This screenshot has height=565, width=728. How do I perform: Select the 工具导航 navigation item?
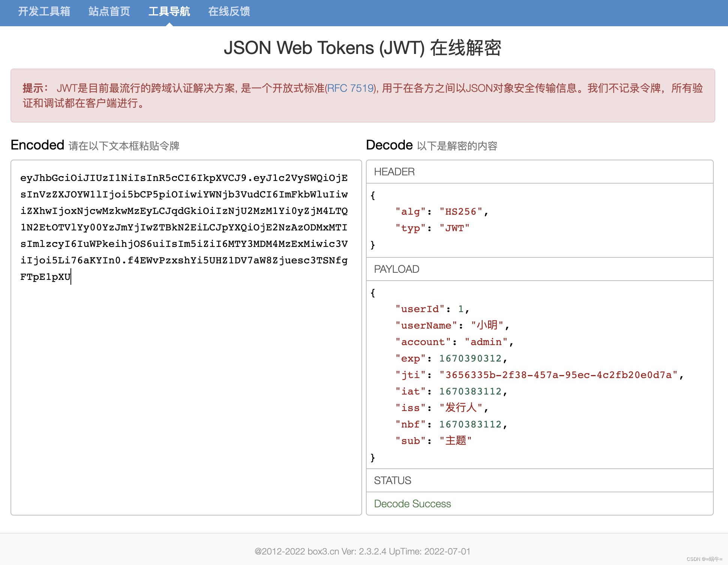(169, 12)
